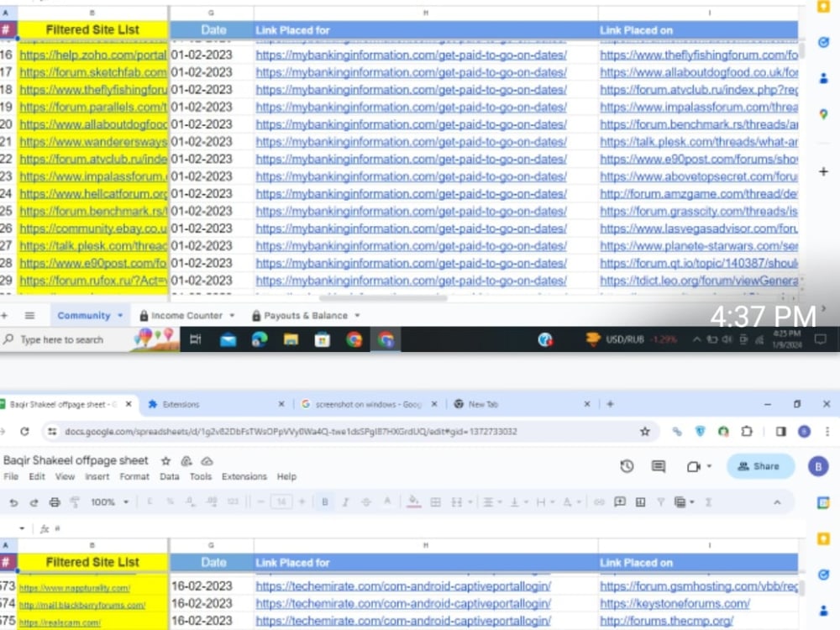The image size is (840, 630).
Task: Open all comments panel
Action: pos(659,466)
